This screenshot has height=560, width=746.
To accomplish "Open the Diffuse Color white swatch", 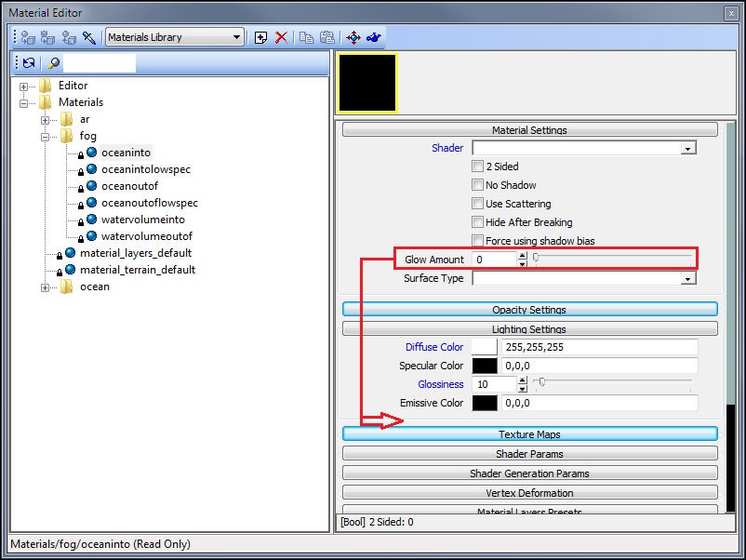I will 485,347.
